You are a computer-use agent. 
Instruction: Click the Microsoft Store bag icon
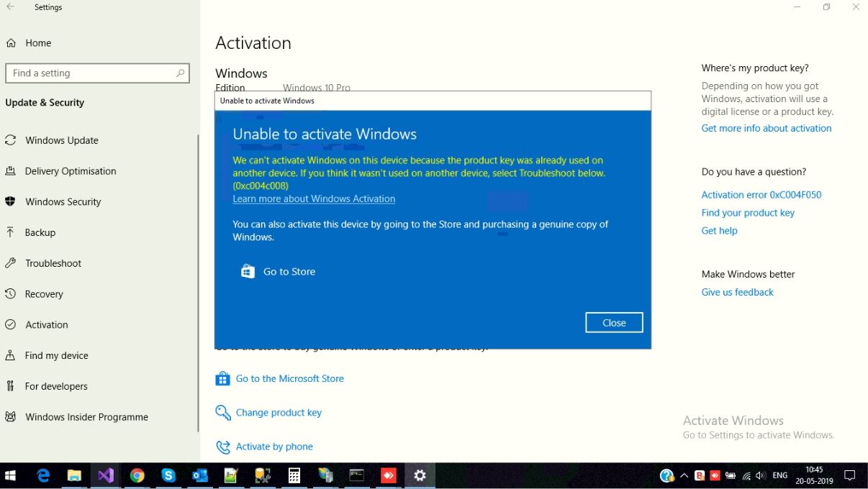[222, 379]
